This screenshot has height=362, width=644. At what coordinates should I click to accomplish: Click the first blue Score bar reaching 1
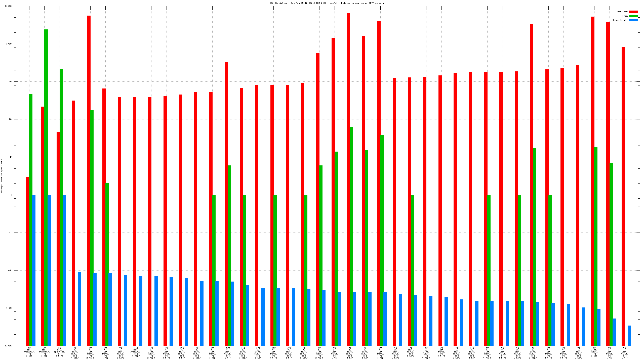(34, 270)
